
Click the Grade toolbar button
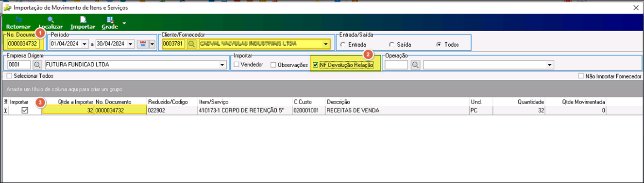coord(110,23)
